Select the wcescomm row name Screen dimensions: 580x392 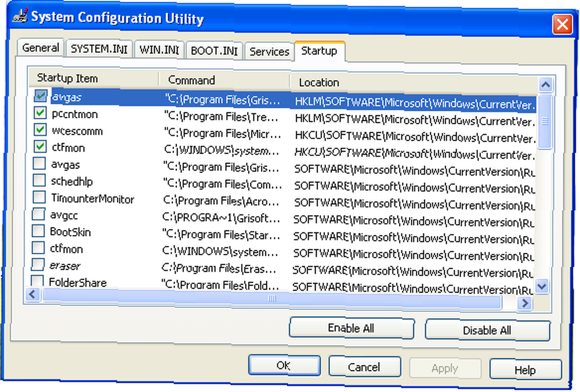pyautogui.click(x=77, y=131)
